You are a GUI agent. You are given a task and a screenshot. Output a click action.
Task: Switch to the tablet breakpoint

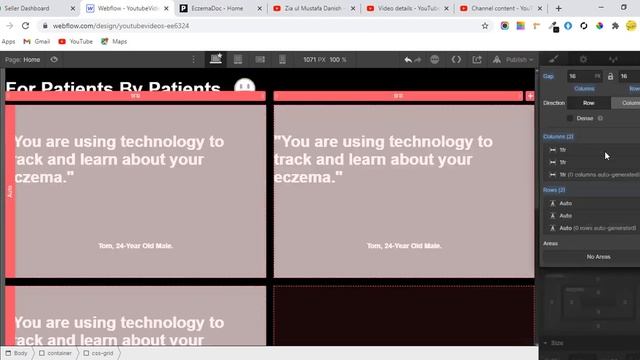pos(238,60)
